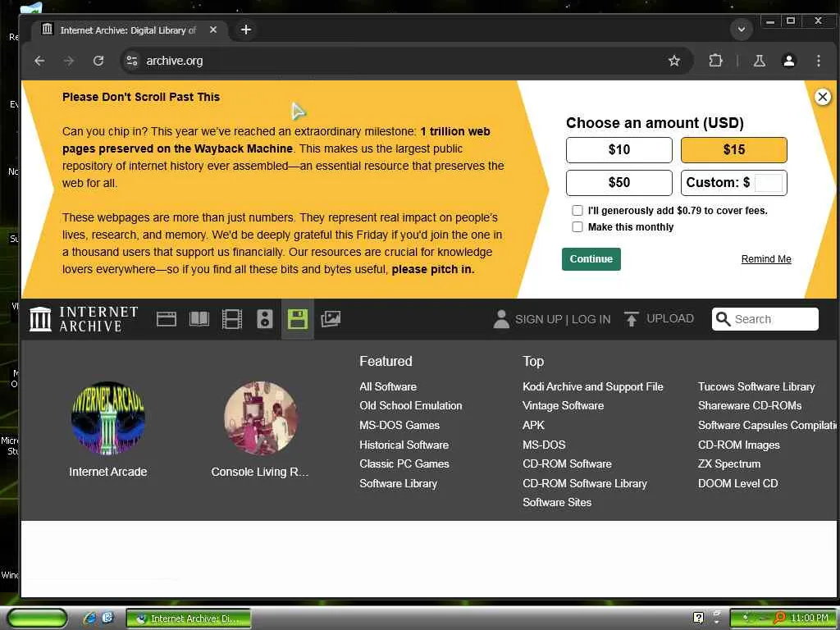Click the Internet Archive logo
840x630 pixels.
pyautogui.click(x=84, y=319)
